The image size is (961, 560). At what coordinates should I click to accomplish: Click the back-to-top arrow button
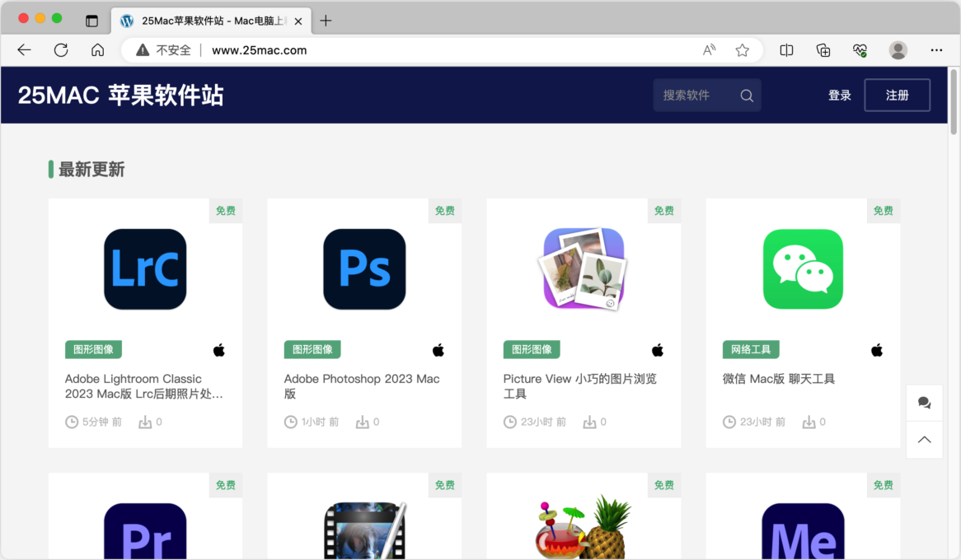click(924, 439)
